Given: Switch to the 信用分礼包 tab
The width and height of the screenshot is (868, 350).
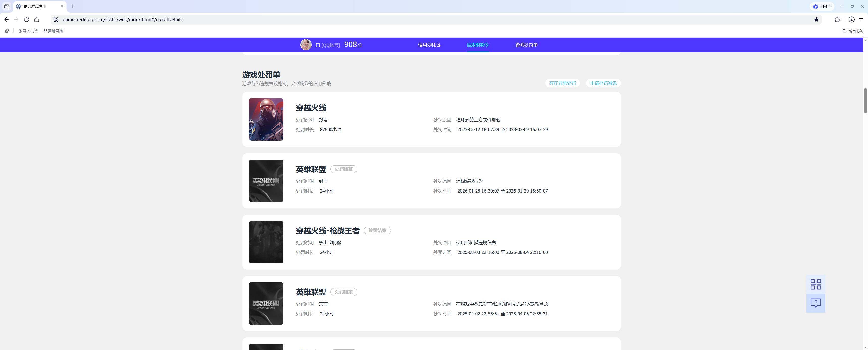Looking at the screenshot, I should pyautogui.click(x=429, y=45).
